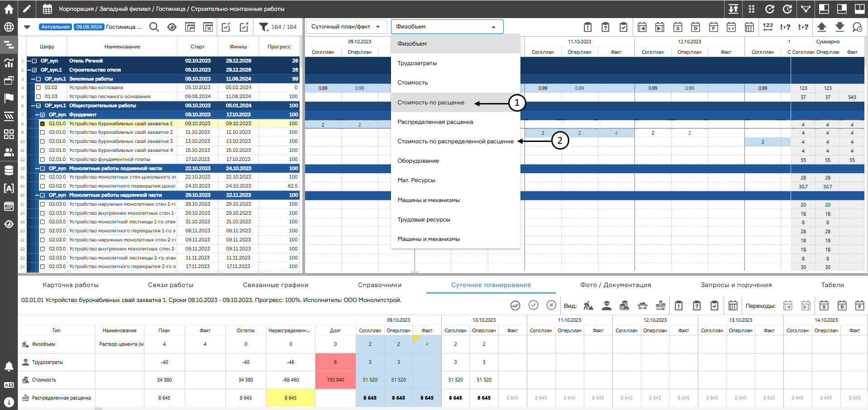This screenshot has height=410, width=868.
Task: Sort by the Прогресс column header
Action: [x=279, y=47]
